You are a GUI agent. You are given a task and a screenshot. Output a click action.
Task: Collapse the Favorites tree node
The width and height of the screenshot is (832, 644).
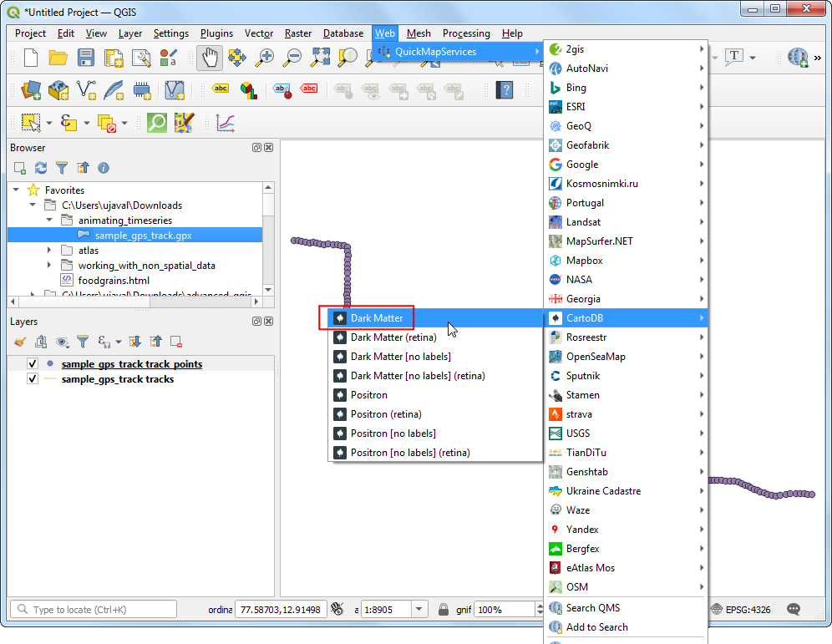click(16, 190)
